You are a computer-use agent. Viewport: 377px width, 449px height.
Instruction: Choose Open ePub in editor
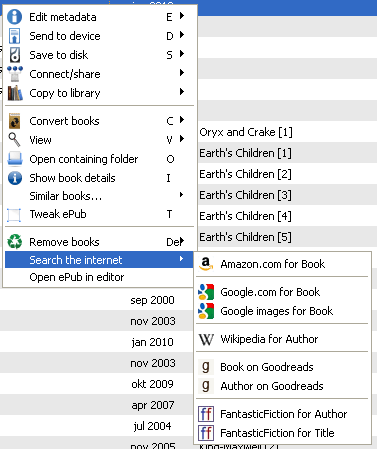tap(99, 277)
